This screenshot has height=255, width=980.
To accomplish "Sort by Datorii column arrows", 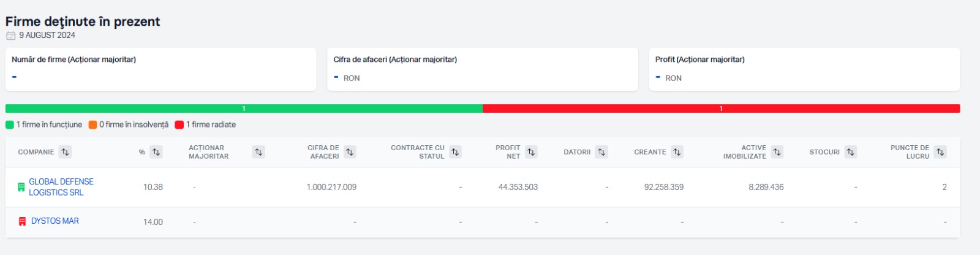I will pyautogui.click(x=601, y=152).
